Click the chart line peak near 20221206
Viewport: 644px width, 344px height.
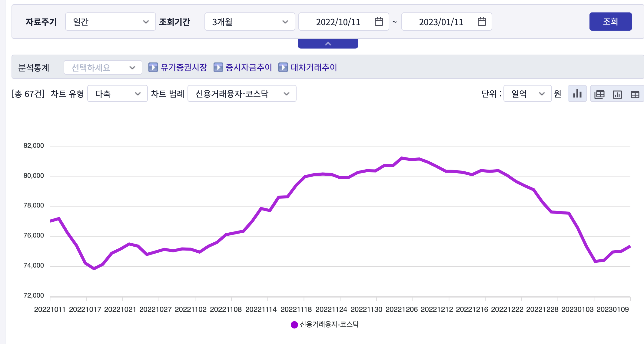402,158
